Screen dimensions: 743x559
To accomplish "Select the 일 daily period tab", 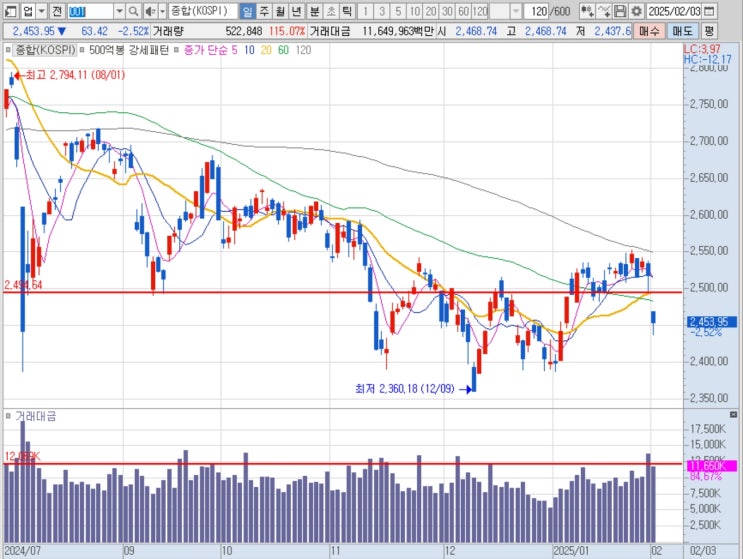I will point(247,10).
